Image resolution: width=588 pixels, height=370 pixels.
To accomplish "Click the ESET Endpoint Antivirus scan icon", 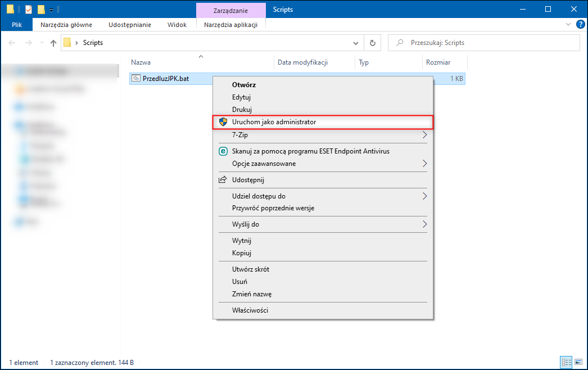I will pos(223,151).
